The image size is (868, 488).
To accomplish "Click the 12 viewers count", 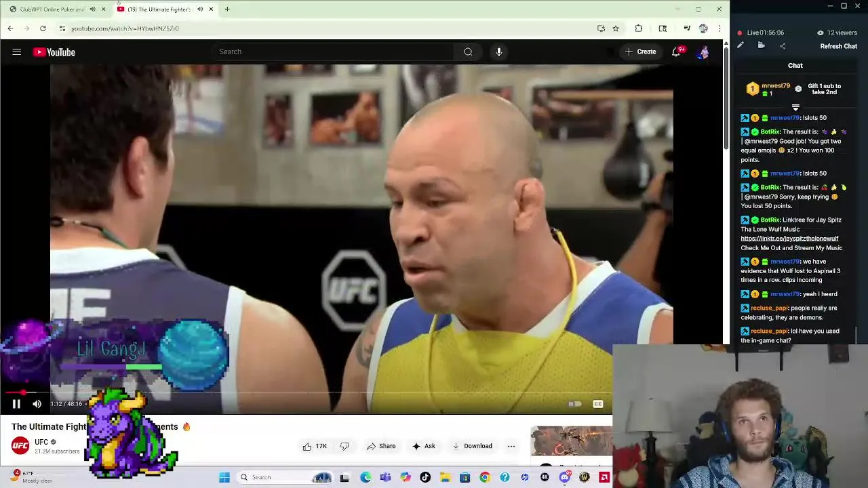I will tap(837, 33).
